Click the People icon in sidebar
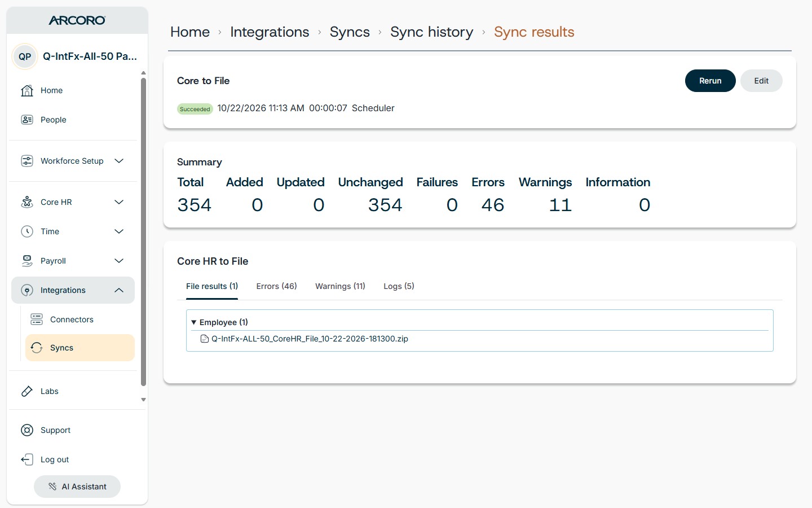 tap(27, 120)
